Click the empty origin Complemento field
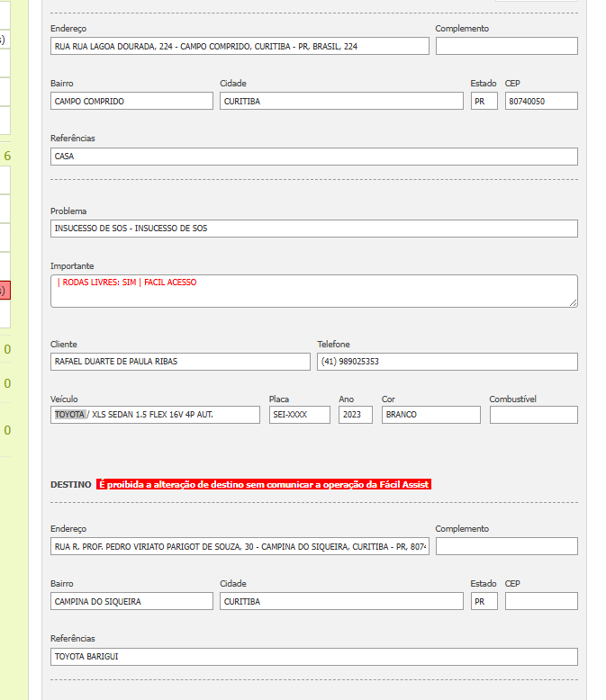The width and height of the screenshot is (606, 700). coord(507,46)
